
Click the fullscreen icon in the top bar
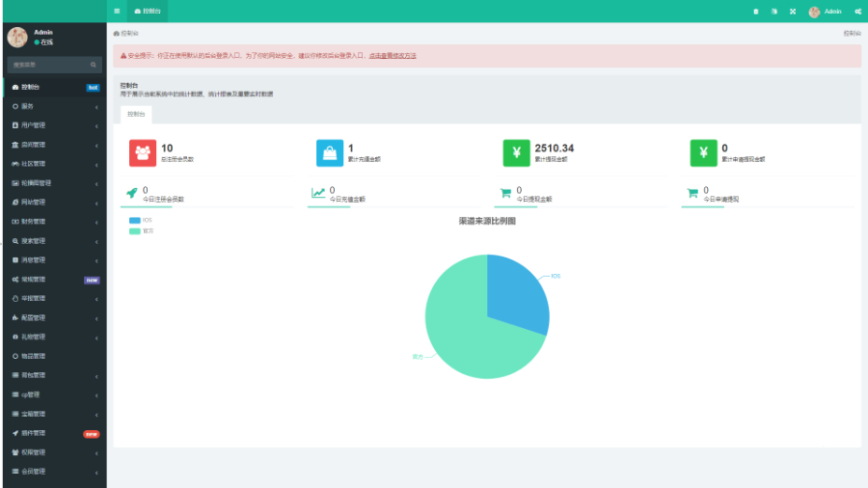click(x=792, y=12)
